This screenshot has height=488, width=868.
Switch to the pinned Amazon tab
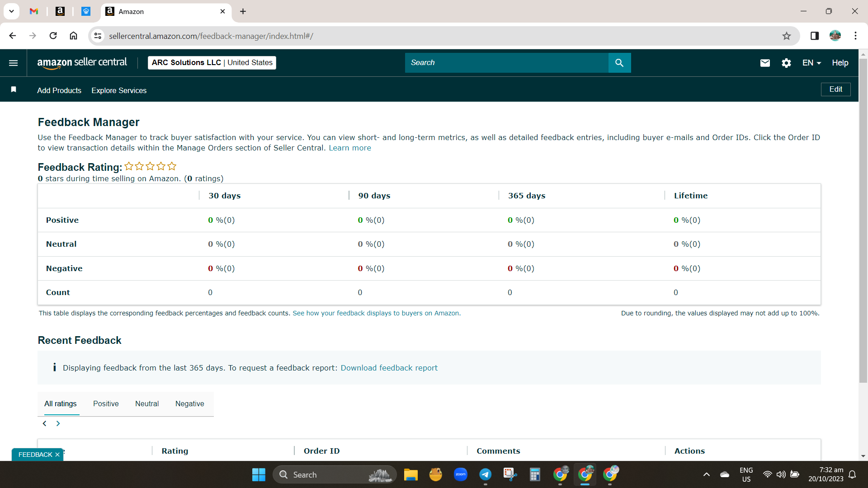[60, 11]
